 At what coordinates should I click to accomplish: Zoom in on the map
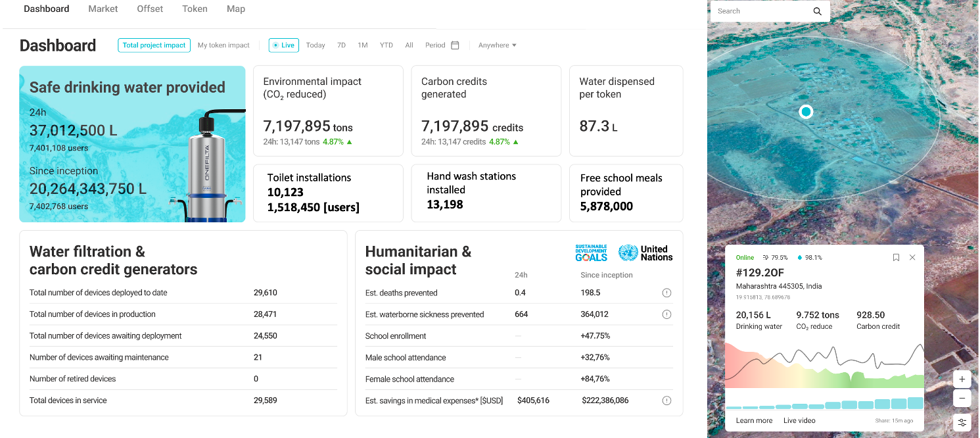click(x=962, y=379)
